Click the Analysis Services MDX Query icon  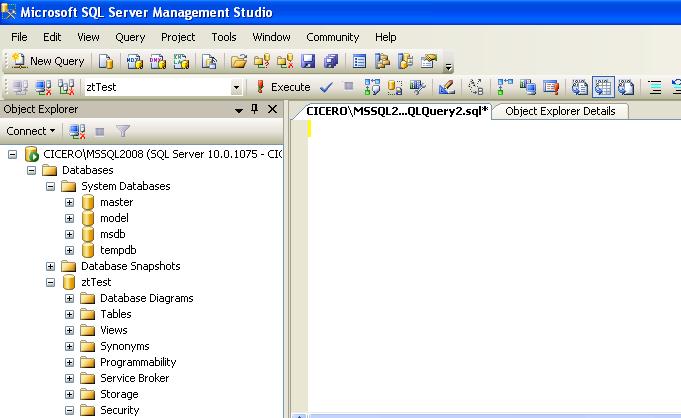tap(135, 61)
